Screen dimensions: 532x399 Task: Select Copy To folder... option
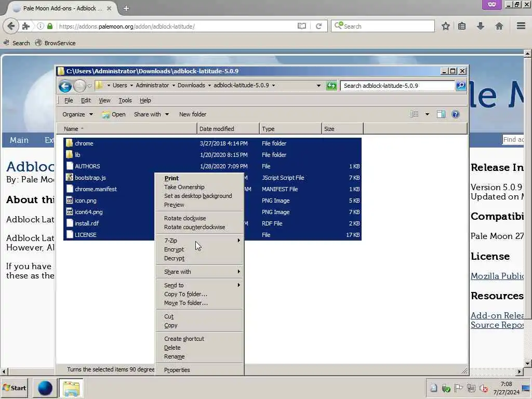click(x=199, y=294)
